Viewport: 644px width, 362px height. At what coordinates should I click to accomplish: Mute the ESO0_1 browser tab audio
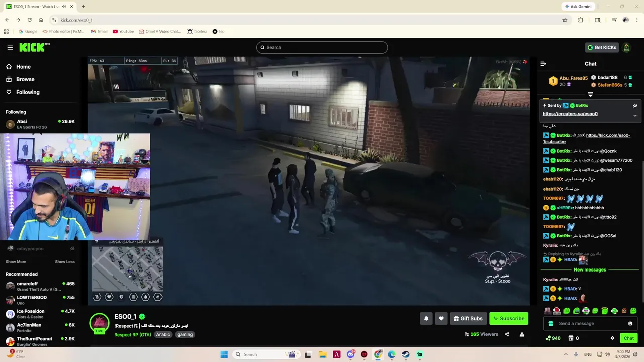[x=64, y=7]
